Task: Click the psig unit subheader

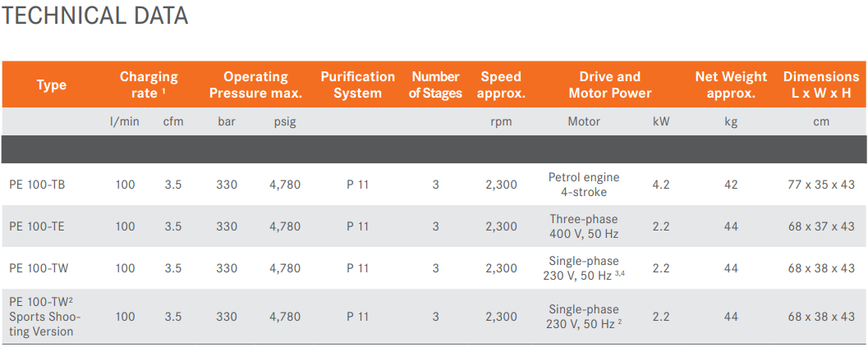Action: tap(285, 121)
